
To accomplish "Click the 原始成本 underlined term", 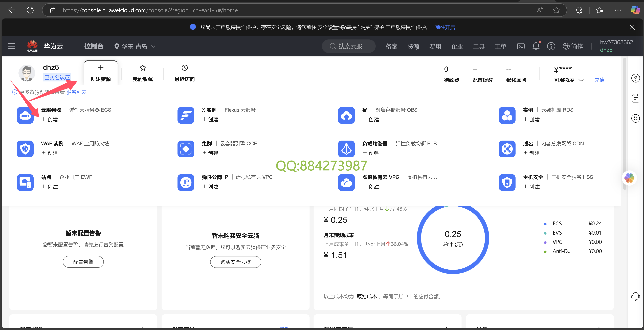I will 366,297.
